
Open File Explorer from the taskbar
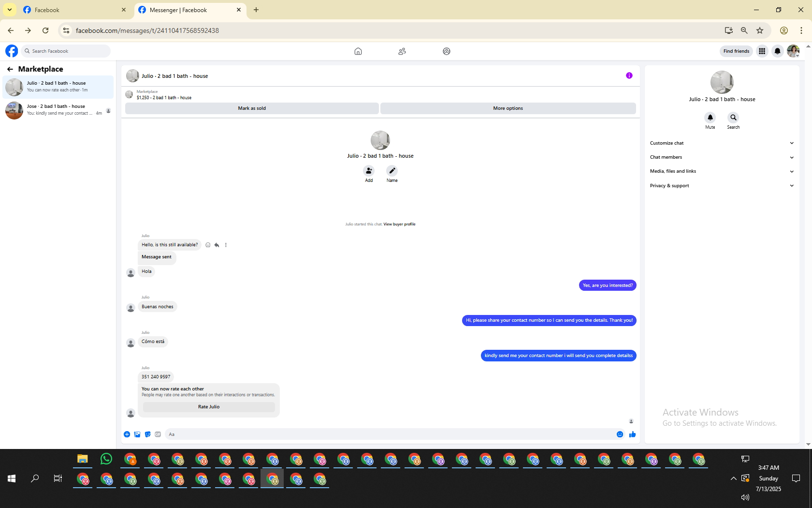pos(83,459)
